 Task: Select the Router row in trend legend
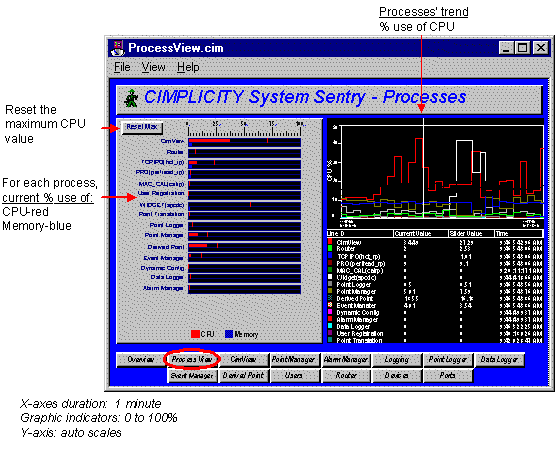[435, 249]
